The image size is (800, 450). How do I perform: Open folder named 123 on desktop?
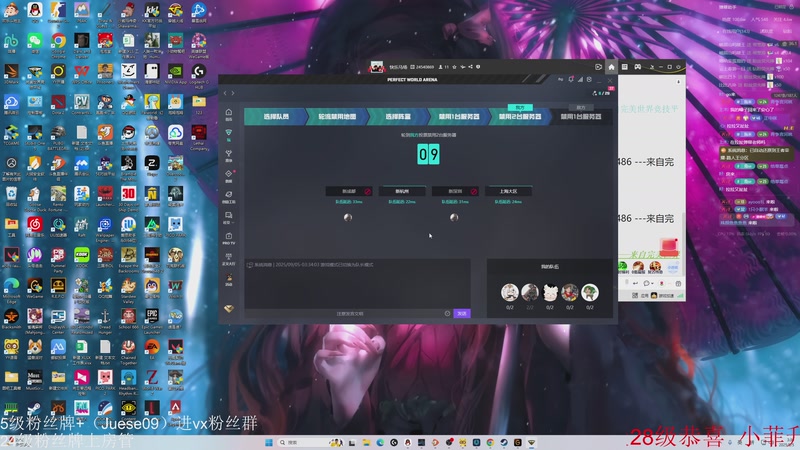click(x=199, y=105)
